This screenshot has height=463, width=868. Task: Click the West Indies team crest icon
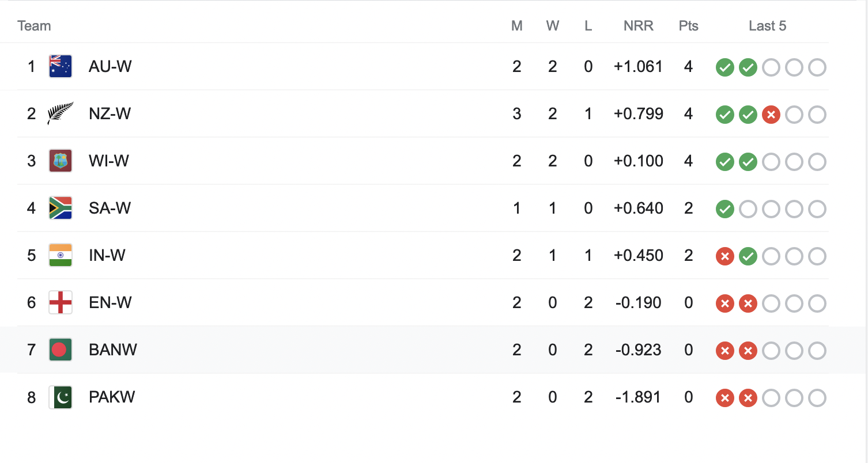click(61, 161)
